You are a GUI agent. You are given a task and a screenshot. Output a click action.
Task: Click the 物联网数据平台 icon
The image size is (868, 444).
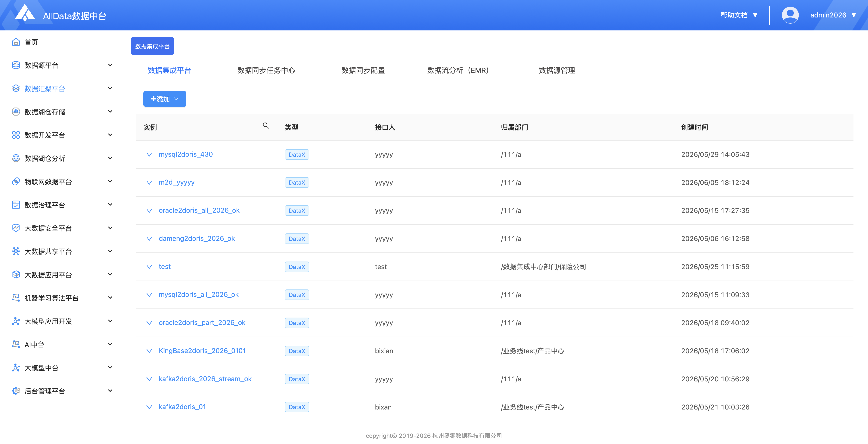[x=16, y=181]
